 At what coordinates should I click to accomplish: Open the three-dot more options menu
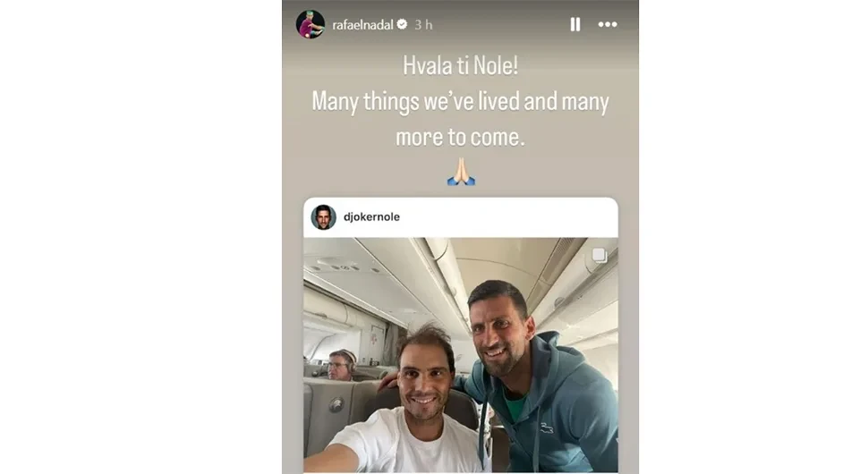pyautogui.click(x=608, y=24)
